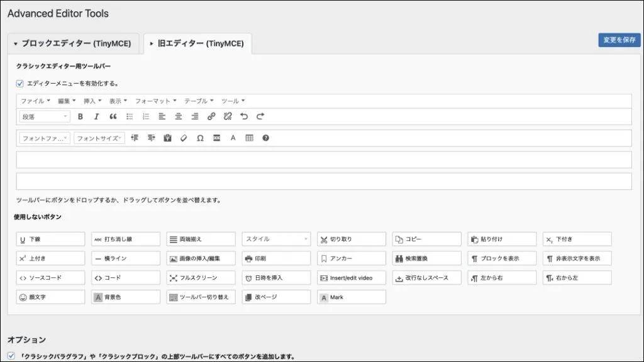644x362 pixels.
Task: Open the ファイル menu
Action: [35, 101]
